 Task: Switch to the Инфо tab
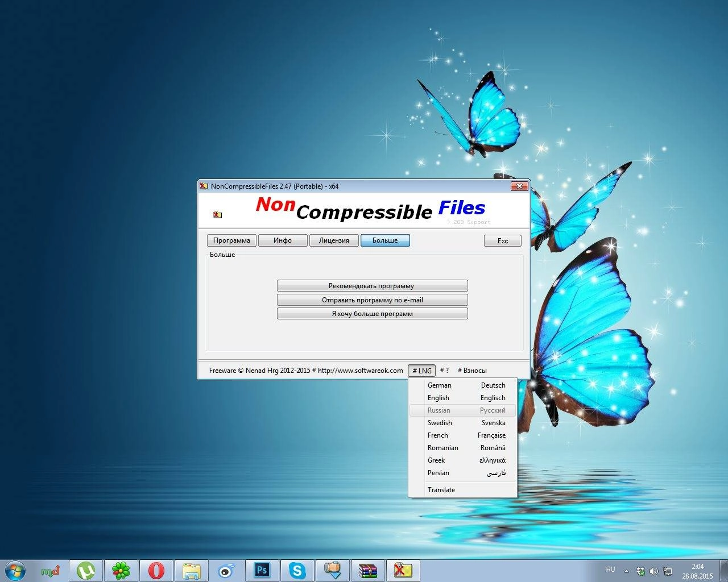(283, 240)
